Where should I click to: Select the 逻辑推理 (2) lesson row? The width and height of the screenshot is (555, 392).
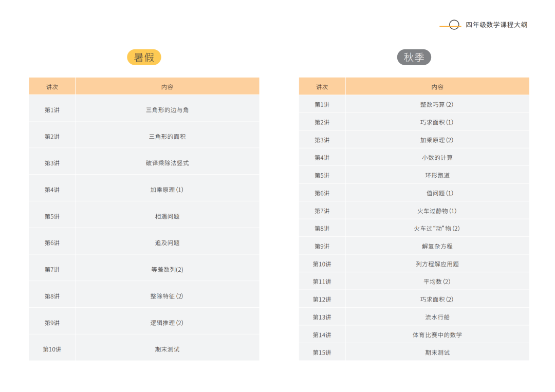point(167,323)
